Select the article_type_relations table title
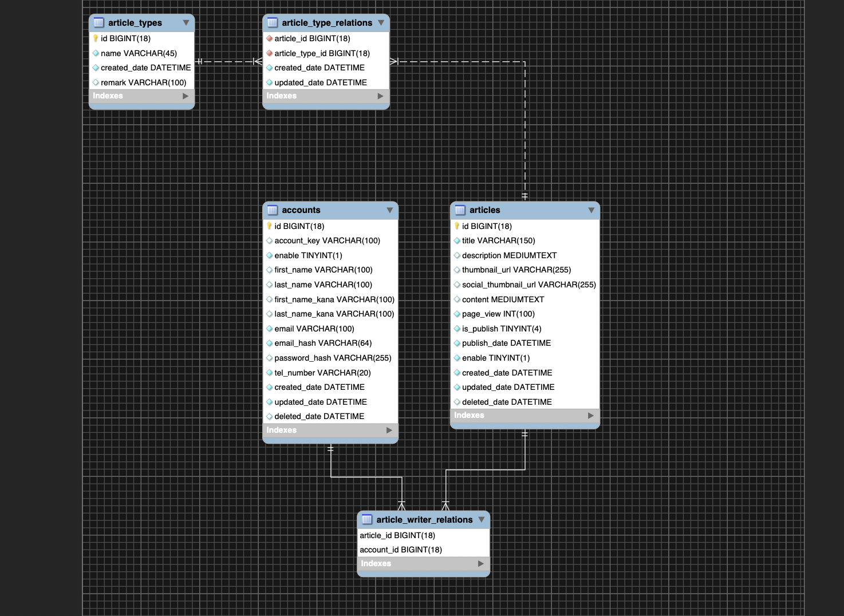Screen dimensions: 844x616 pyautogui.click(x=327, y=23)
